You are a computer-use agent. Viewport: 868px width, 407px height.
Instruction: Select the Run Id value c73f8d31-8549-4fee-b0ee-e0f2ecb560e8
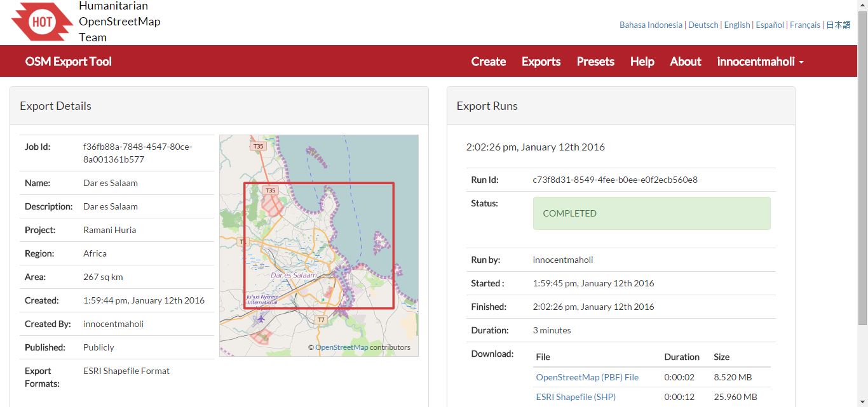pos(615,180)
